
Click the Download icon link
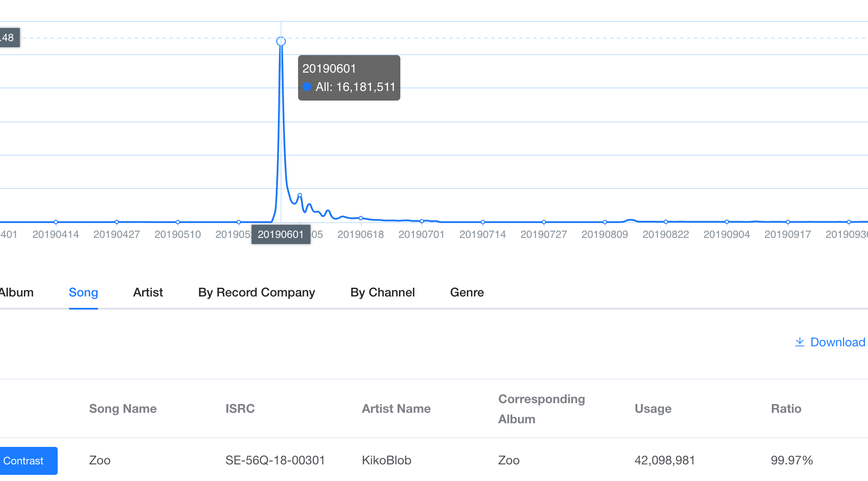pyautogui.click(x=830, y=342)
